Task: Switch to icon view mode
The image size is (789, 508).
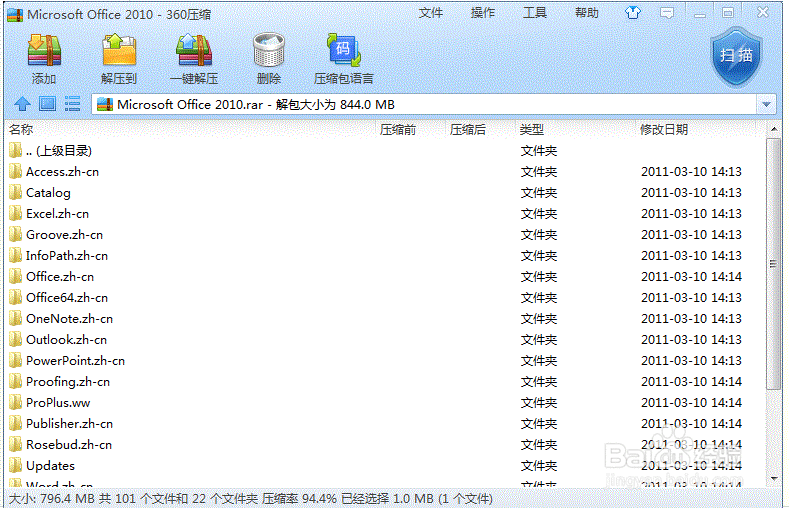Action: 48,104
